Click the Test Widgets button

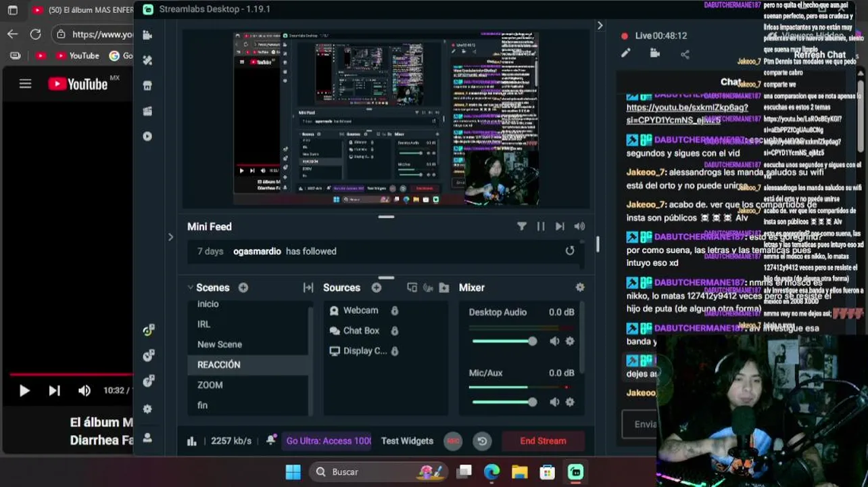(407, 441)
